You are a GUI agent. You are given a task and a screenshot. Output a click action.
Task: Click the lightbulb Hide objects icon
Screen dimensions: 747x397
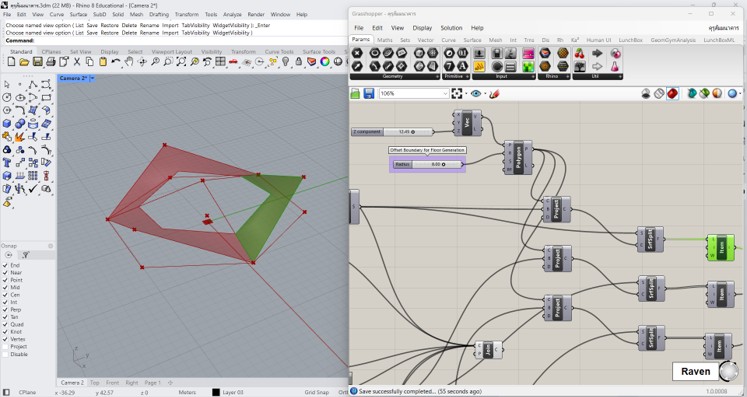(285, 61)
